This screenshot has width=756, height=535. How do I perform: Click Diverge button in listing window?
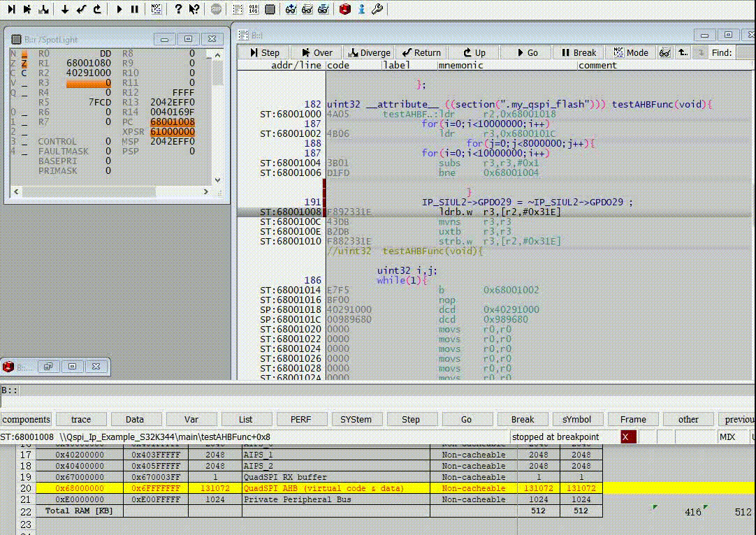(369, 52)
